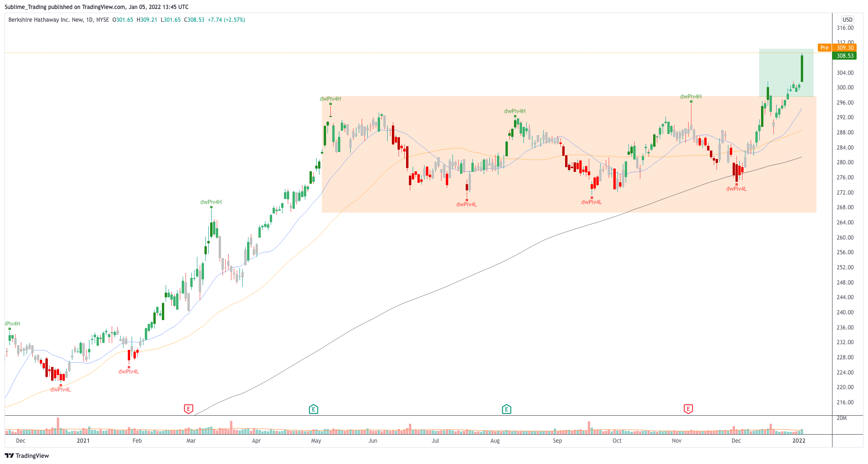Click the dwPiv4H label in November
The height and width of the screenshot is (464, 868).
[691, 97]
